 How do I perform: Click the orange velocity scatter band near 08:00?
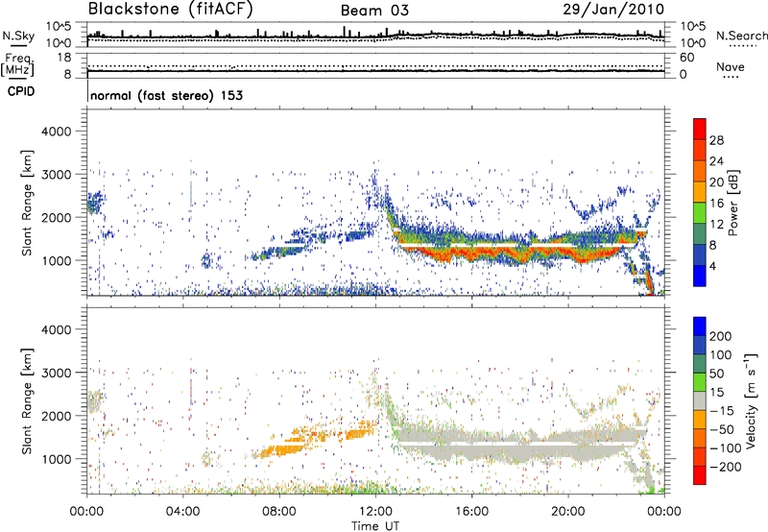(284, 448)
